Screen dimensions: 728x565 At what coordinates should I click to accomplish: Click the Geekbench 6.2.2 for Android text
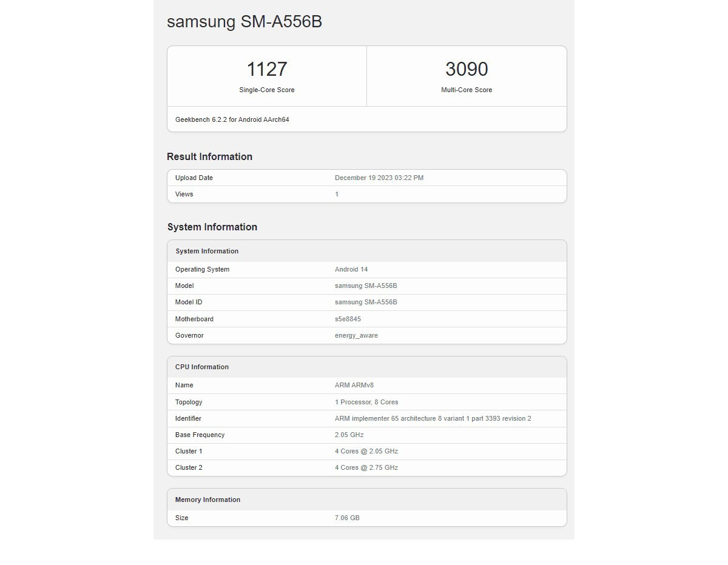(232, 119)
